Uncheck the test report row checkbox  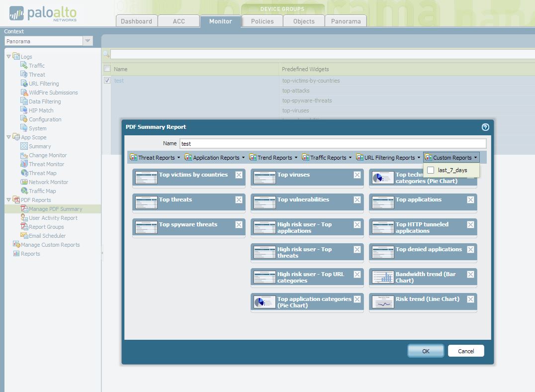(x=107, y=81)
